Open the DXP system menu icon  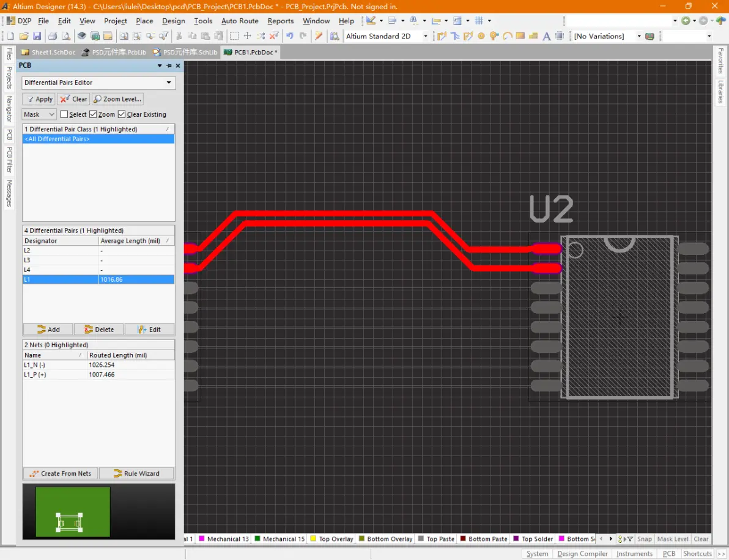[10, 21]
